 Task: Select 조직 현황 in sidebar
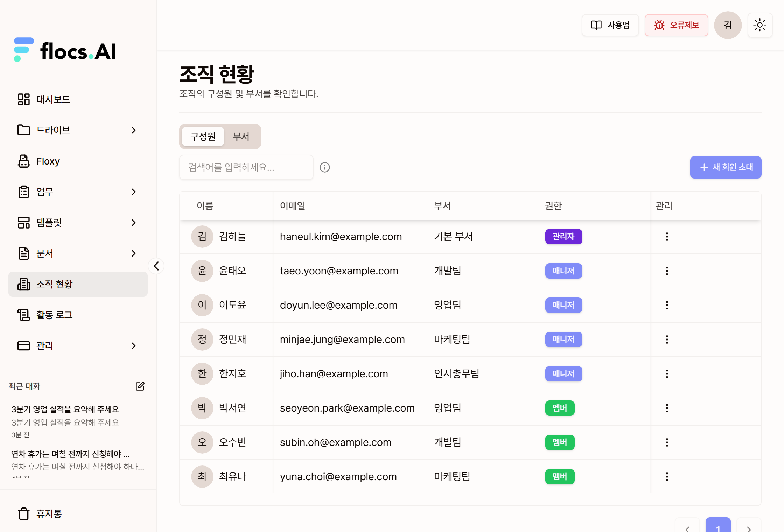click(x=78, y=284)
